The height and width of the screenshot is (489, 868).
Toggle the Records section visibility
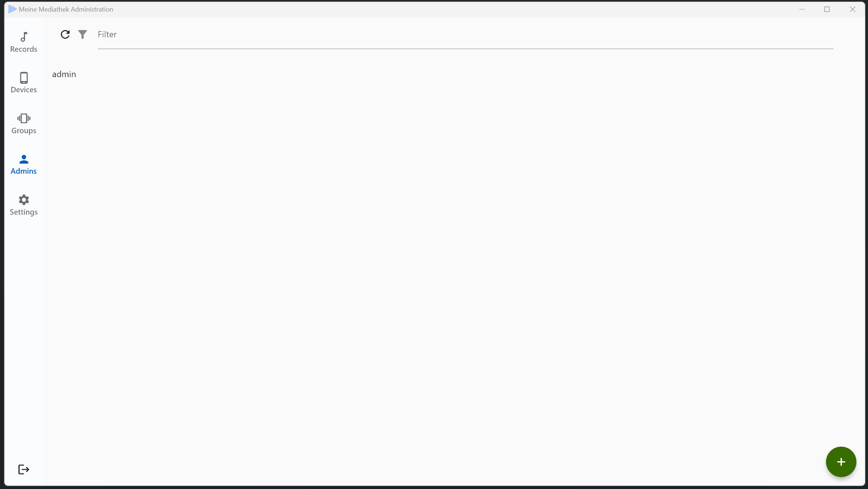click(24, 42)
